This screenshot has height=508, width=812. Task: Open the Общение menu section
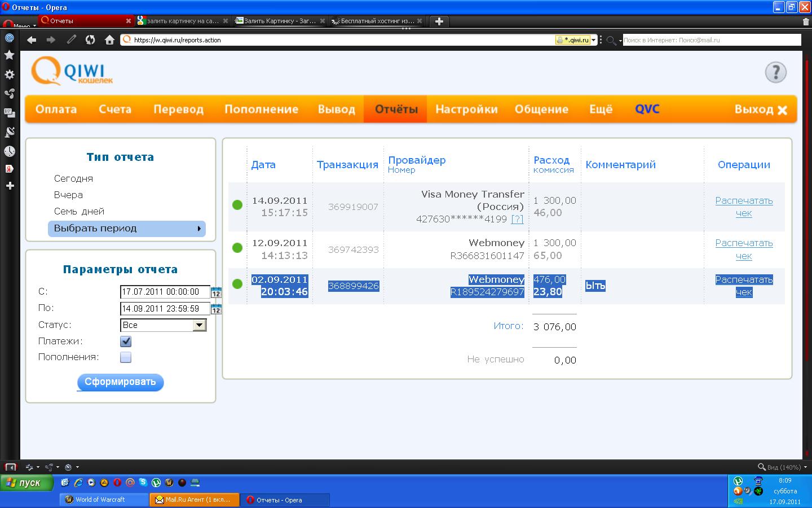541,110
